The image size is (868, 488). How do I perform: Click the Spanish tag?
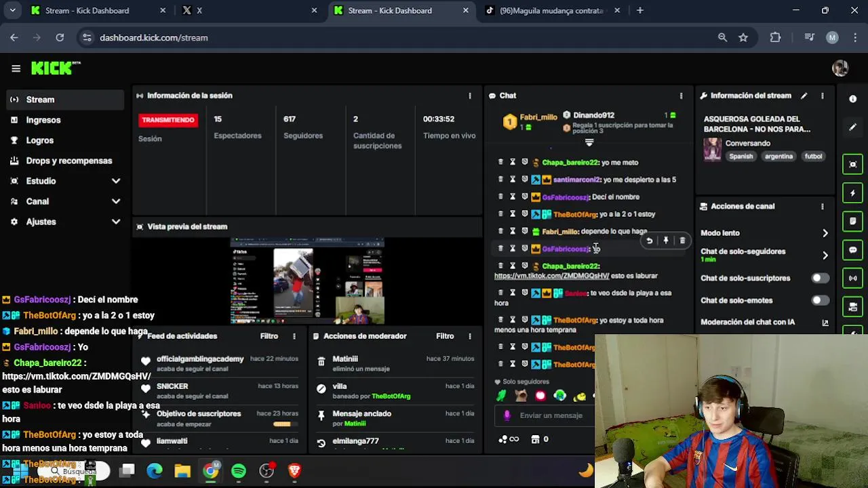[741, 157]
